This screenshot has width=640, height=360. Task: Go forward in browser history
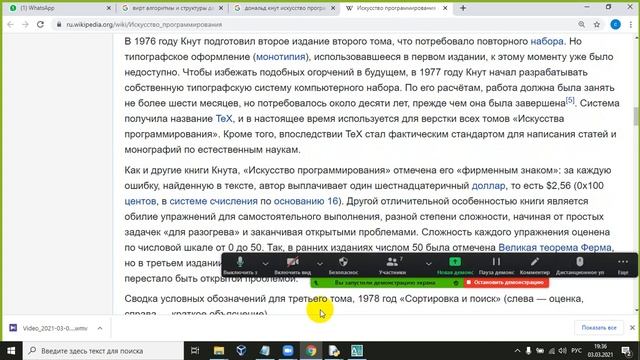click(25, 24)
